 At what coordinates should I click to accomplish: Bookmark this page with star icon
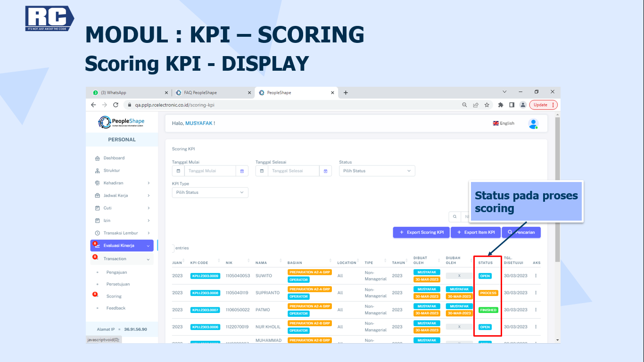[x=487, y=105]
